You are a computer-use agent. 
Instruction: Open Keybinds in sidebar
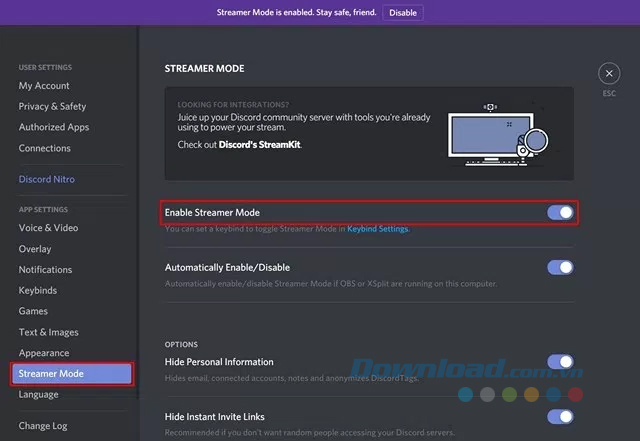tap(38, 291)
